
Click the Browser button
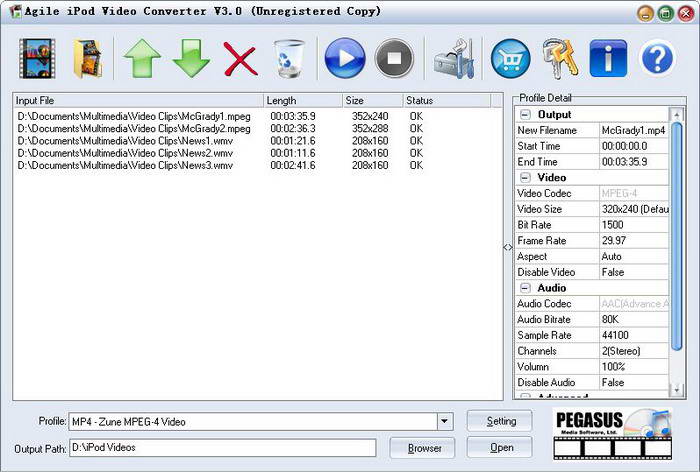click(x=422, y=448)
